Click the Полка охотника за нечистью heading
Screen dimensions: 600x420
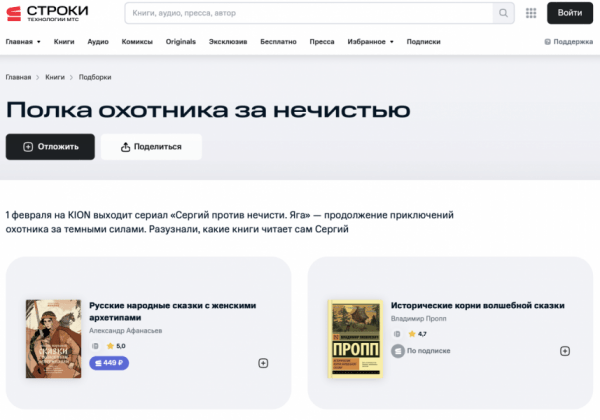click(x=208, y=110)
